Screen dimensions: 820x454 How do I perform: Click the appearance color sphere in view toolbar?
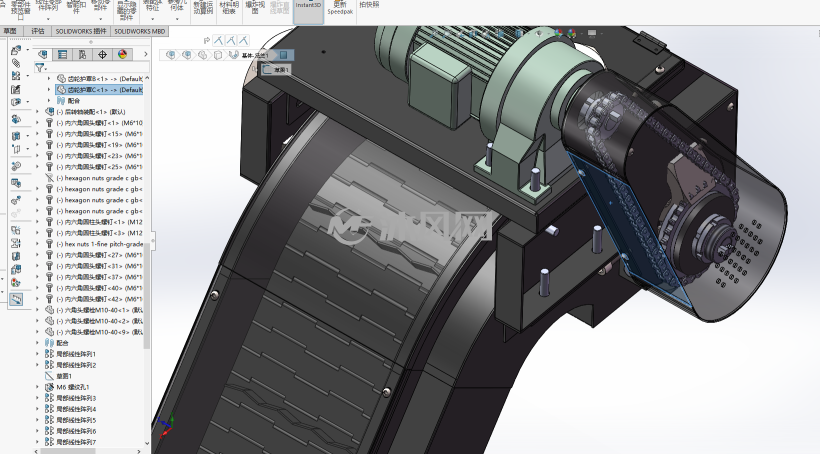559,33
